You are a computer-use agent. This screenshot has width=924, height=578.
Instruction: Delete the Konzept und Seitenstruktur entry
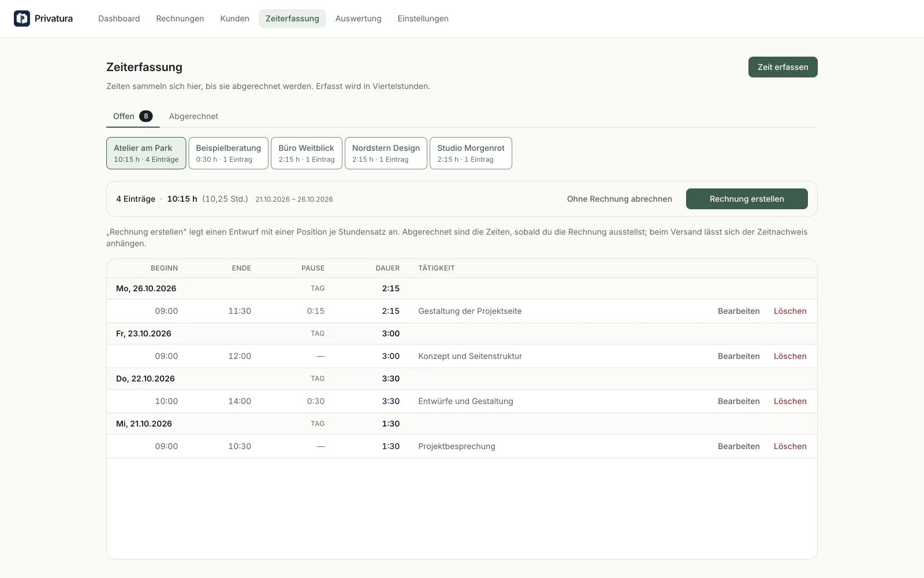(790, 356)
